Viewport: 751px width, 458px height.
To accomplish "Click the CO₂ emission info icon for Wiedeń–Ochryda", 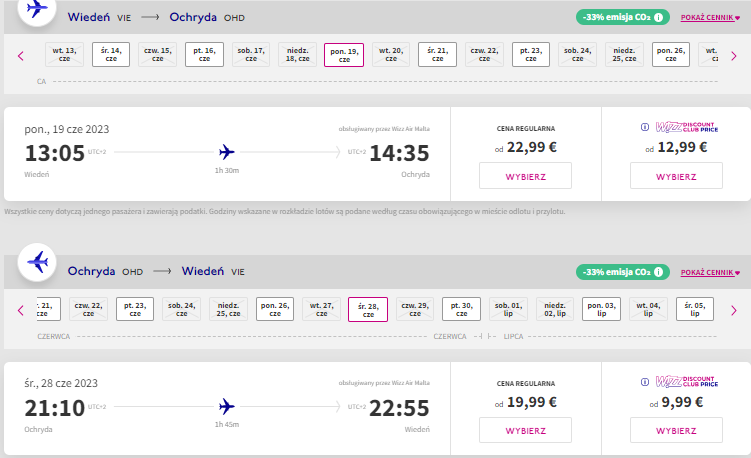I will pos(659,17).
